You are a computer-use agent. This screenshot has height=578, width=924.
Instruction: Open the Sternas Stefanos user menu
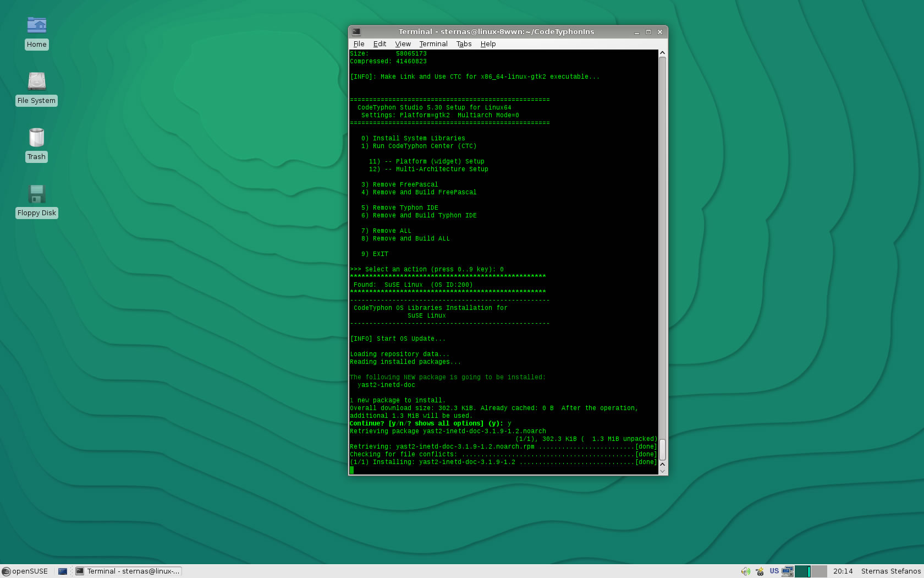[x=890, y=571]
